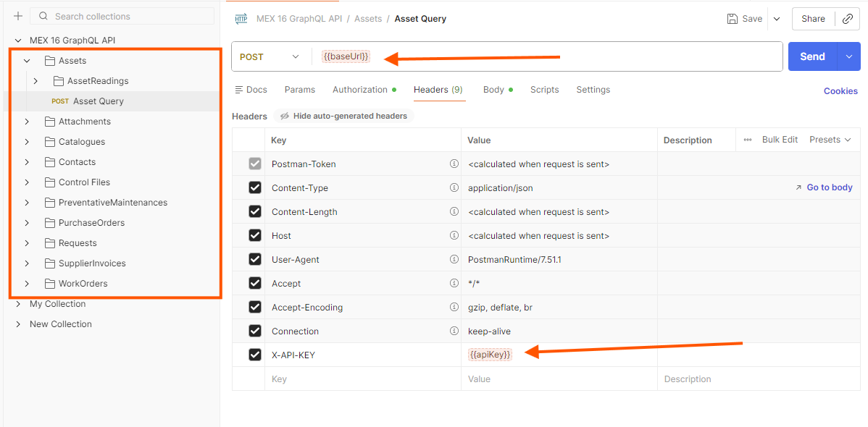Expand the PurchaseOrders folder chevron

[27, 223]
